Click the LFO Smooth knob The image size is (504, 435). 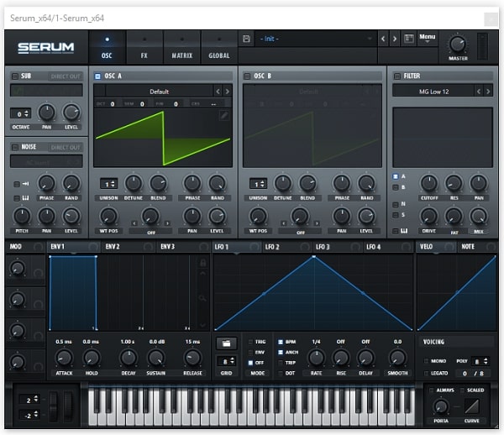pyautogui.click(x=397, y=358)
